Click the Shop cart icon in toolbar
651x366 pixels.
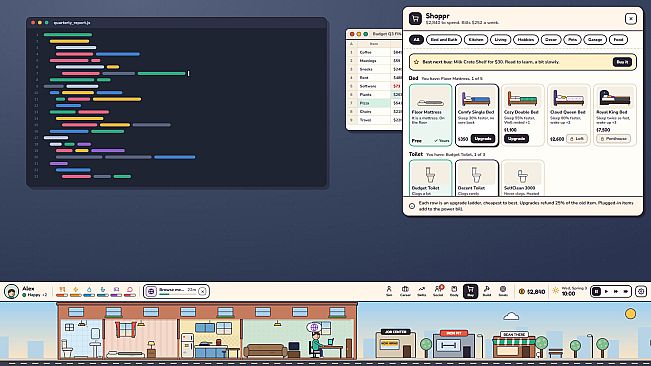[470, 291]
